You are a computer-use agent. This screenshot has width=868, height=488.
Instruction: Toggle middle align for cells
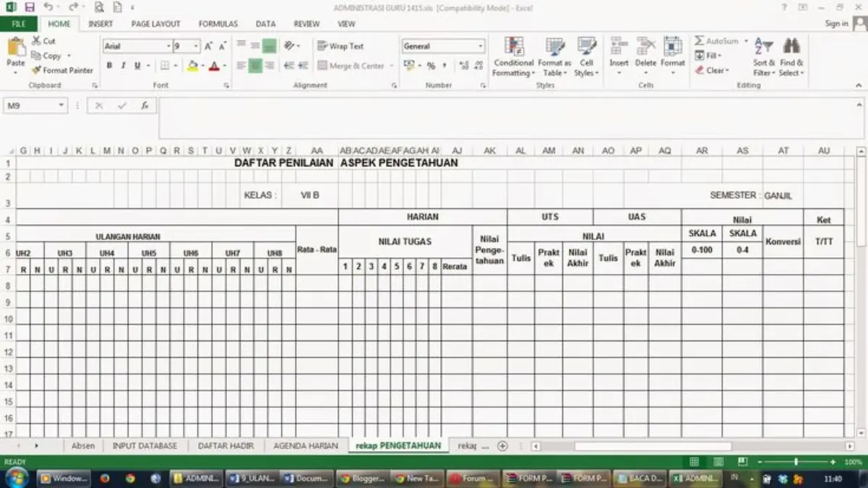tap(255, 46)
